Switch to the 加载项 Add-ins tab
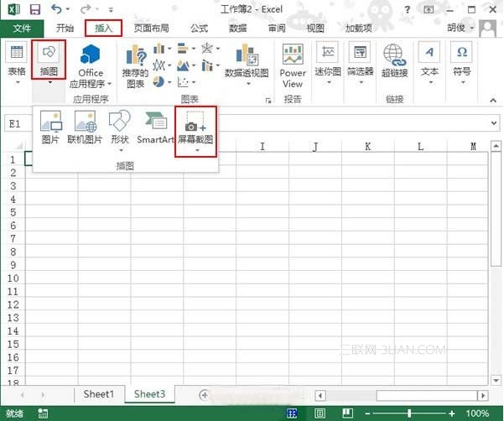This screenshot has height=421, width=504. (359, 29)
